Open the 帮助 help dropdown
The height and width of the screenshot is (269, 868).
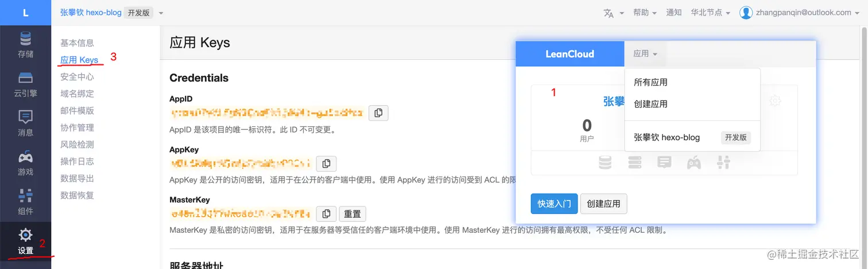click(645, 13)
